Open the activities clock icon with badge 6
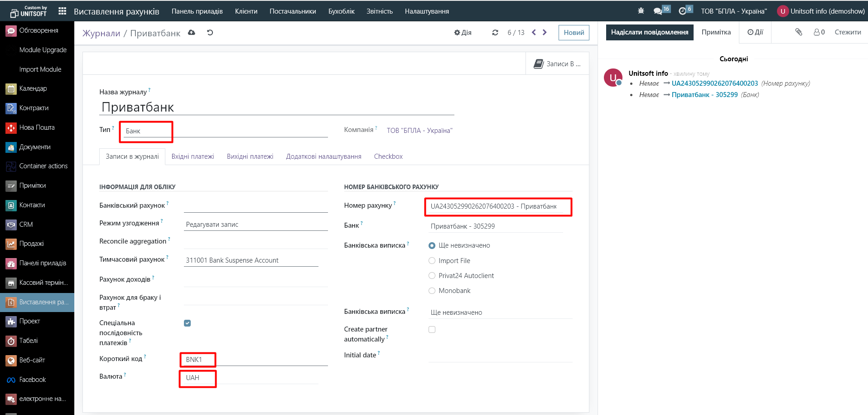 coord(682,11)
